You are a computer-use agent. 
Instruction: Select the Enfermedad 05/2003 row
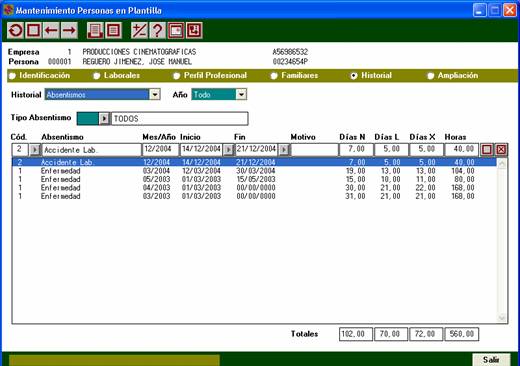click(254, 179)
